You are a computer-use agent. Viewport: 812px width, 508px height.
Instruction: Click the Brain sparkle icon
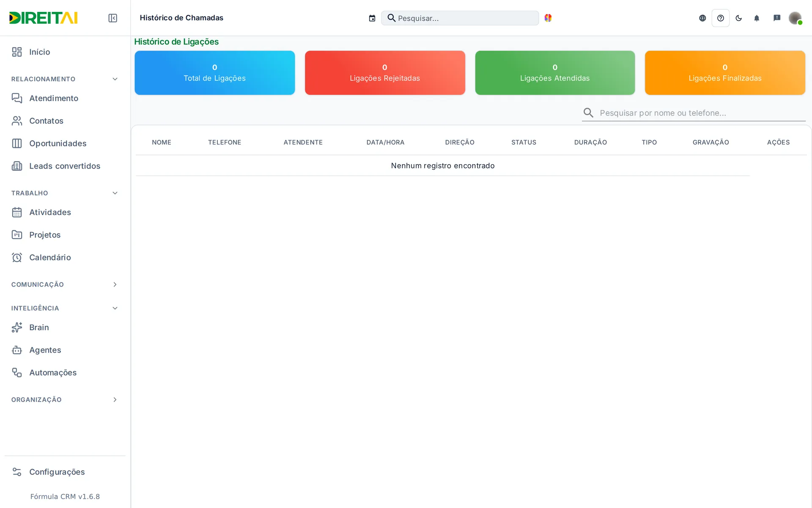coord(17,327)
